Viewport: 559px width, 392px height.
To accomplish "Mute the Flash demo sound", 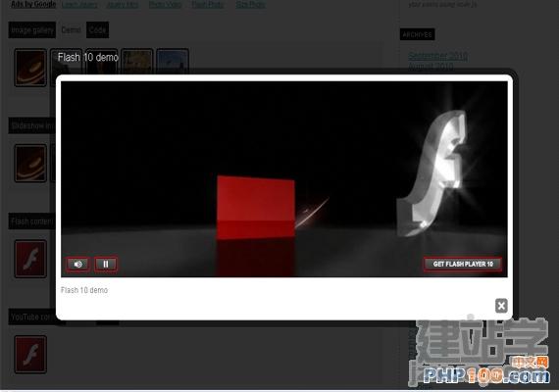I will click(x=77, y=264).
